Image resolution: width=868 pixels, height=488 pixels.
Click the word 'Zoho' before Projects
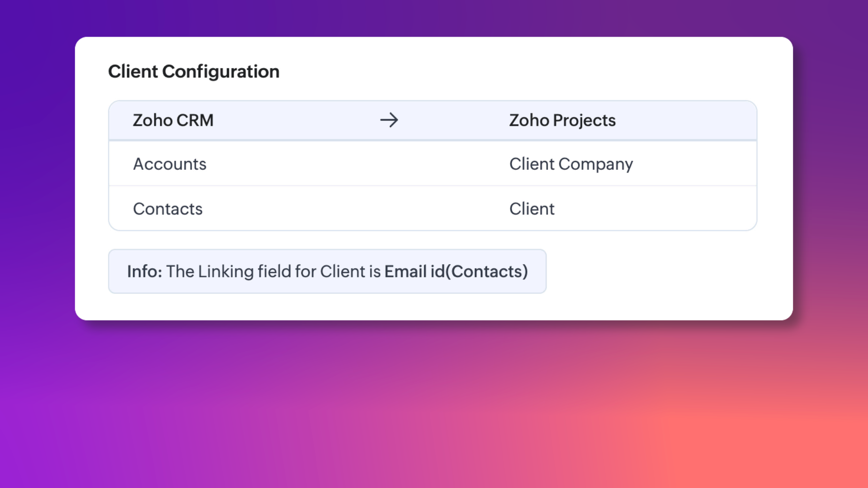point(529,121)
